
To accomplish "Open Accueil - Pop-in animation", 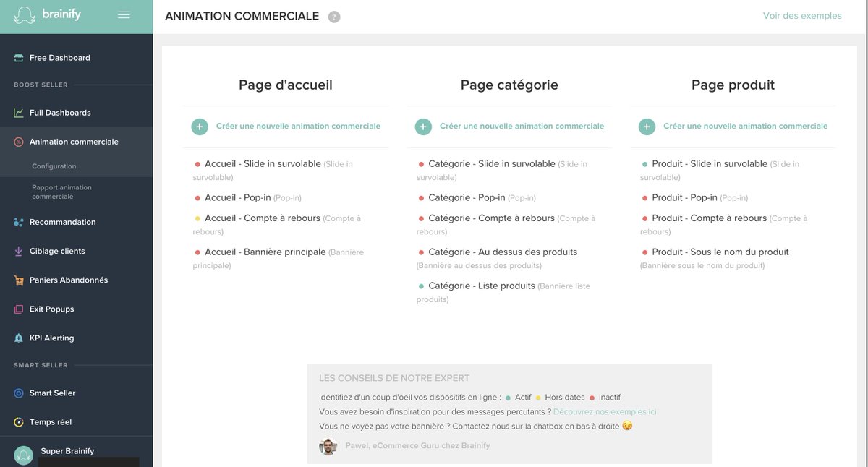I will tap(238, 197).
